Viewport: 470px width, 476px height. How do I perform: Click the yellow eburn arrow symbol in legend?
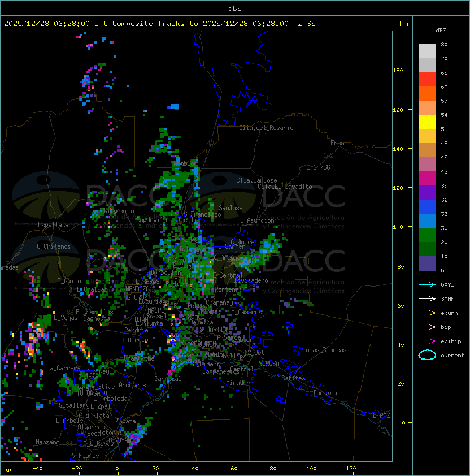[x=427, y=313]
